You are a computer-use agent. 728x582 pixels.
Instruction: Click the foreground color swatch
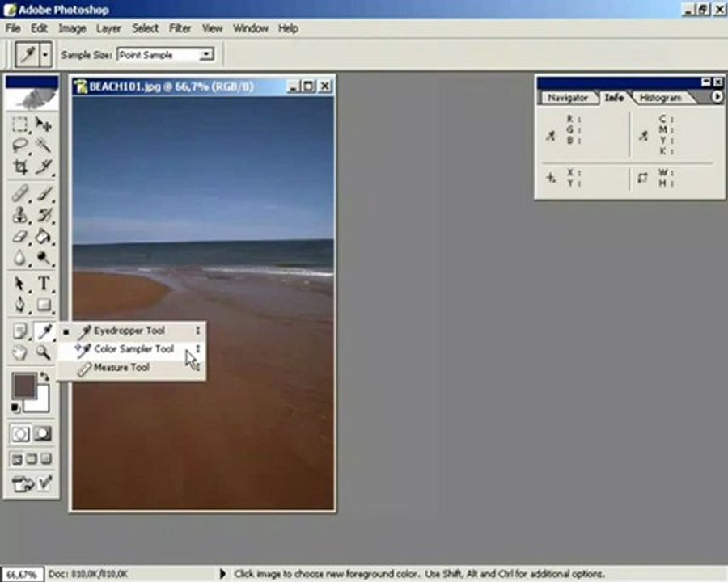[x=23, y=386]
